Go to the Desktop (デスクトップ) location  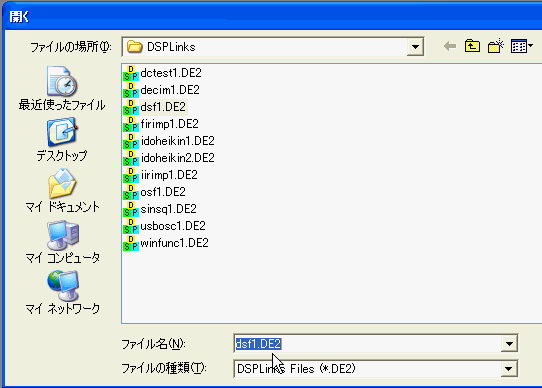tap(62, 139)
